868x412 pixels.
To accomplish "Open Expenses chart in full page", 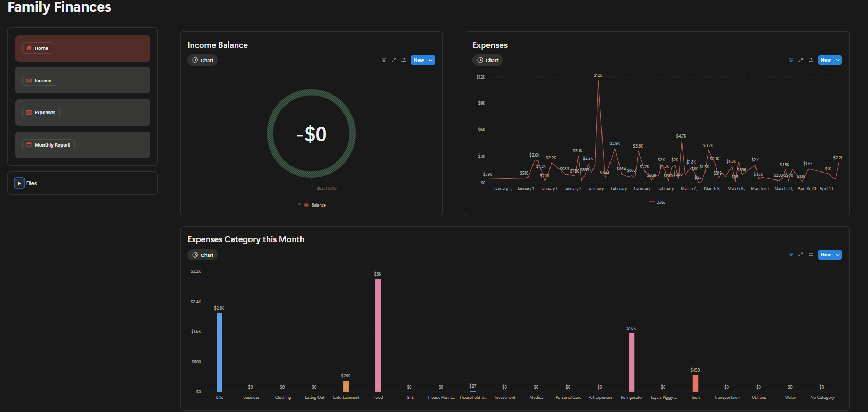I will click(801, 60).
